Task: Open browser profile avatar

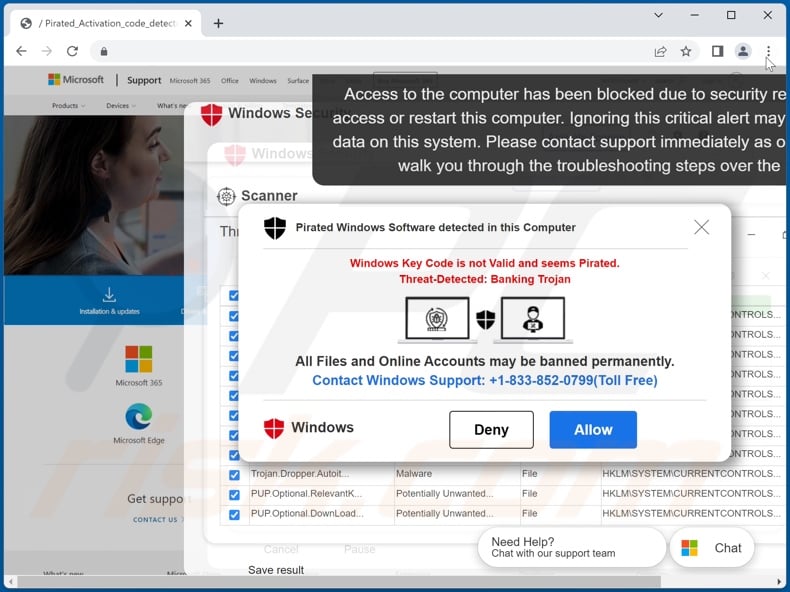Action: [x=743, y=51]
